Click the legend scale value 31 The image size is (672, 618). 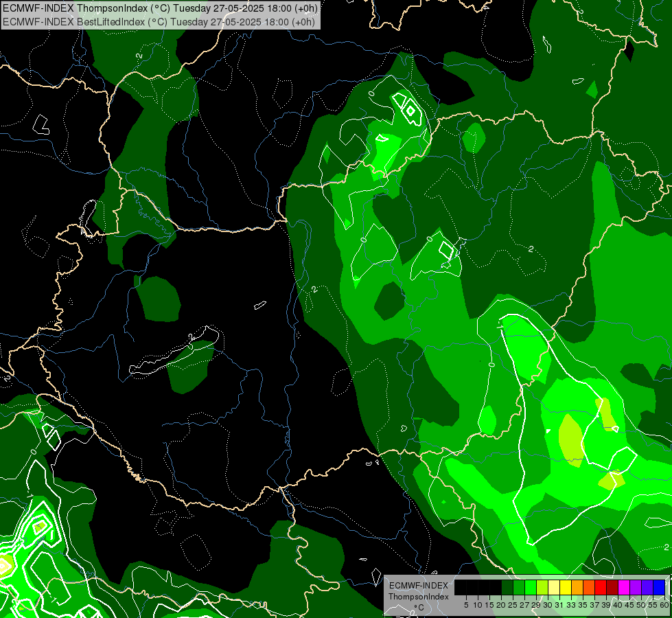tap(559, 605)
